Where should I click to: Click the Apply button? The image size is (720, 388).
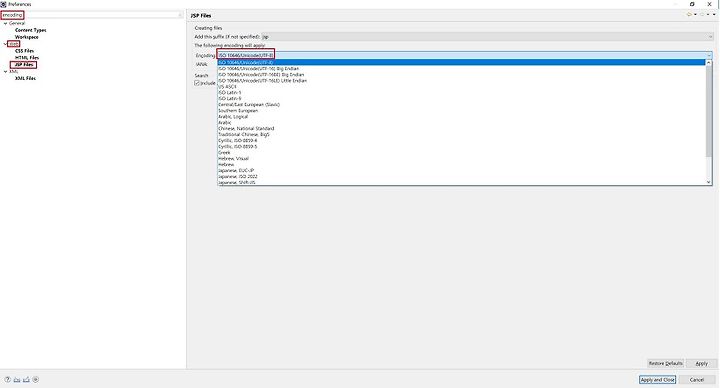701,363
